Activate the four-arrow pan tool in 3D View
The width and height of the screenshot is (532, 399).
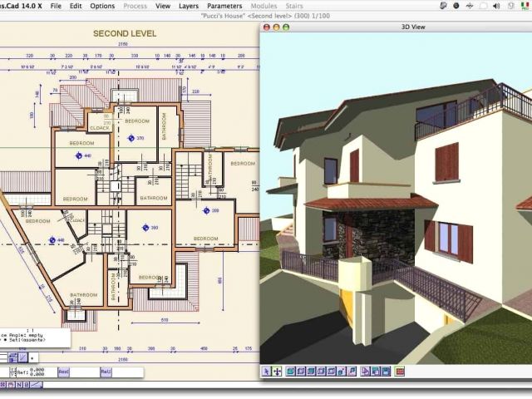click(276, 372)
